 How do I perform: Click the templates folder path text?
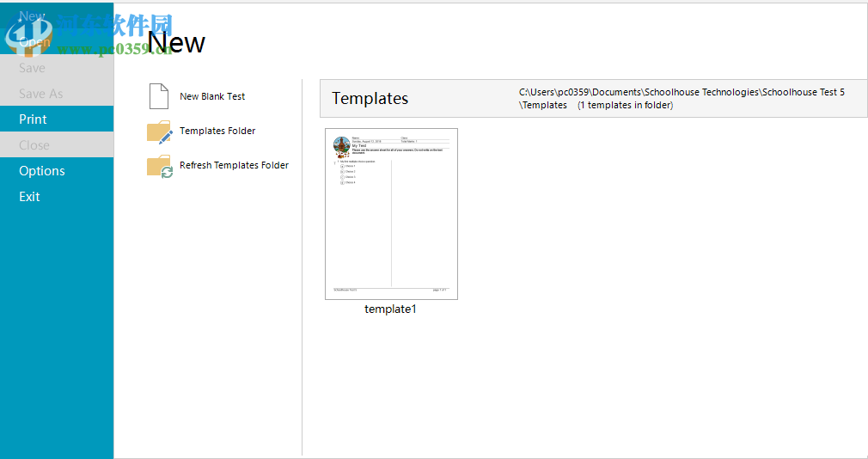click(x=682, y=98)
